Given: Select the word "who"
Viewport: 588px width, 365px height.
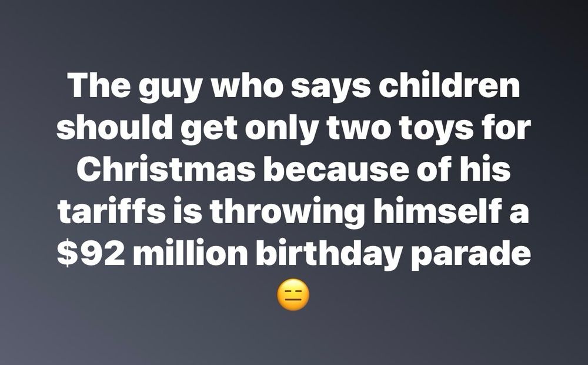Looking at the screenshot, I should [248, 85].
